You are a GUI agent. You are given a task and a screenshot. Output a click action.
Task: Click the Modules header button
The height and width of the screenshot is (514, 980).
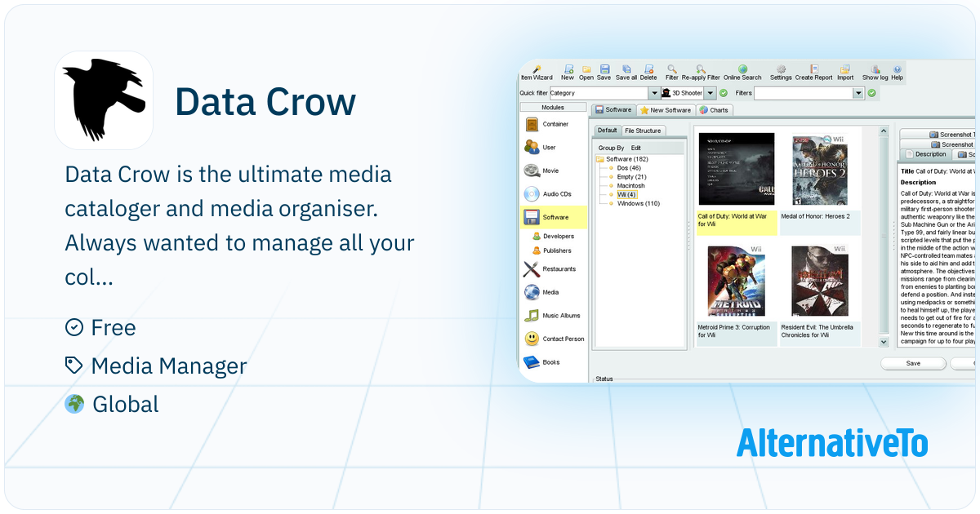(554, 107)
